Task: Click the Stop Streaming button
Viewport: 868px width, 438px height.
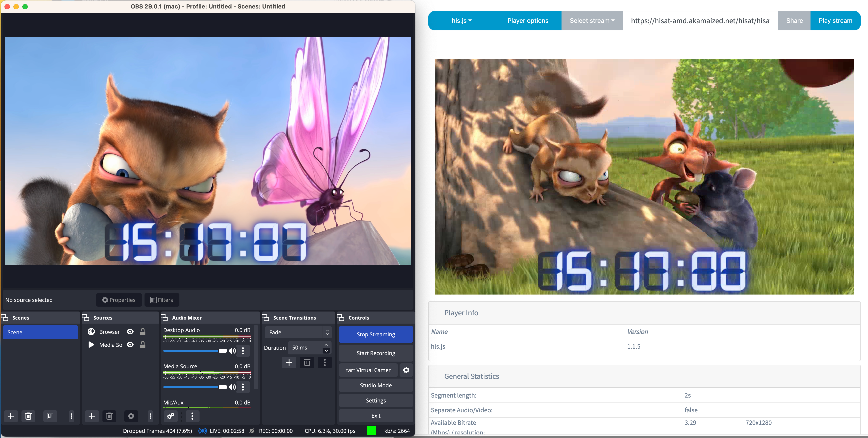Action: pyautogui.click(x=376, y=334)
